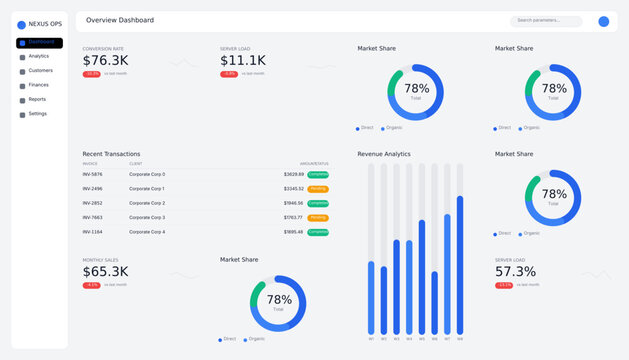This screenshot has height=360, width=629.
Task: Open invoice INV-5876
Action: coord(92,175)
